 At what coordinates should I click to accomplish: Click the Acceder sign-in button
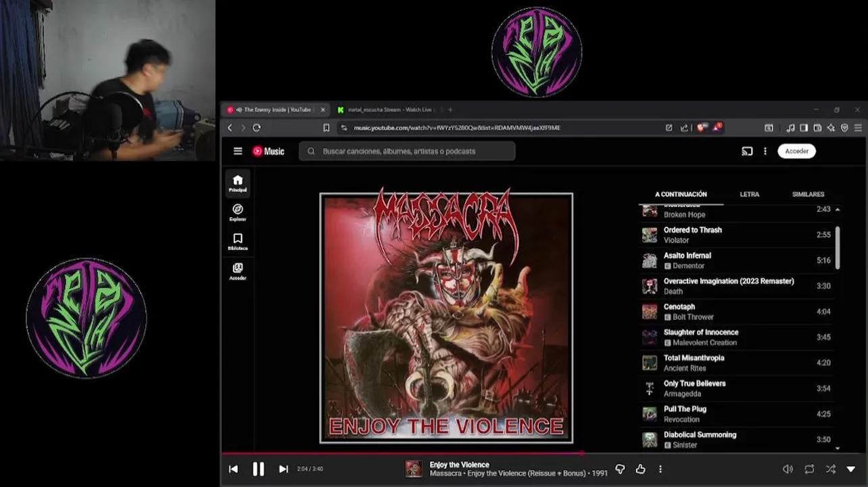coord(796,152)
